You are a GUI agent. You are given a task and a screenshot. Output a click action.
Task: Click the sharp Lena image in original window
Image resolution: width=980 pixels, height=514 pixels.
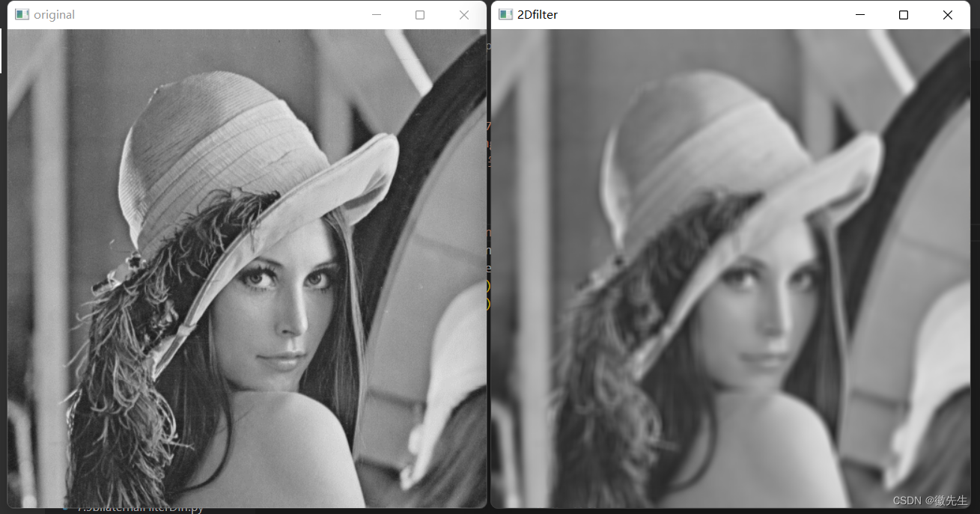pos(247,269)
